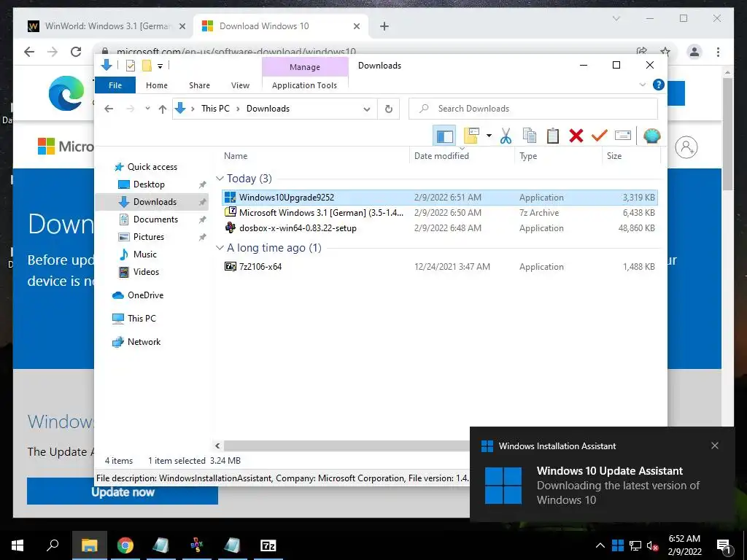Viewport: 747px width, 560px height.
Task: Switch to the WinWorld Windows 3.1 Chrome tab
Action: tap(107, 26)
